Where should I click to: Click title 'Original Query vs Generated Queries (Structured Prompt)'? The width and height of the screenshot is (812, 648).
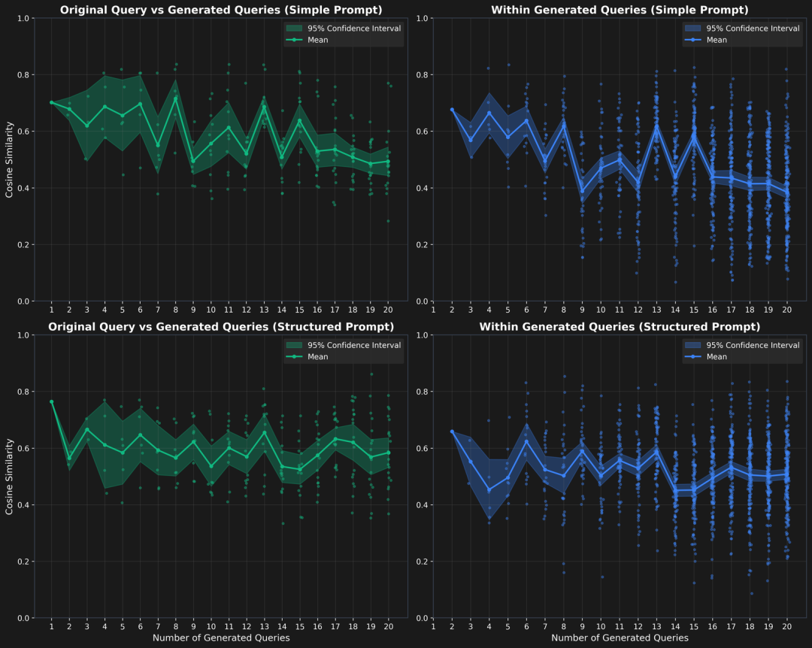(221, 327)
